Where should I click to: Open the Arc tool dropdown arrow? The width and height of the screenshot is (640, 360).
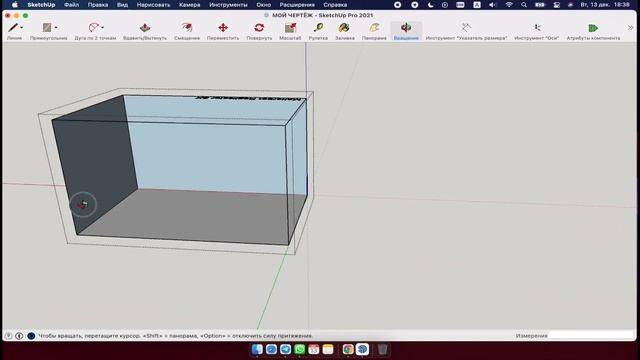[102, 28]
